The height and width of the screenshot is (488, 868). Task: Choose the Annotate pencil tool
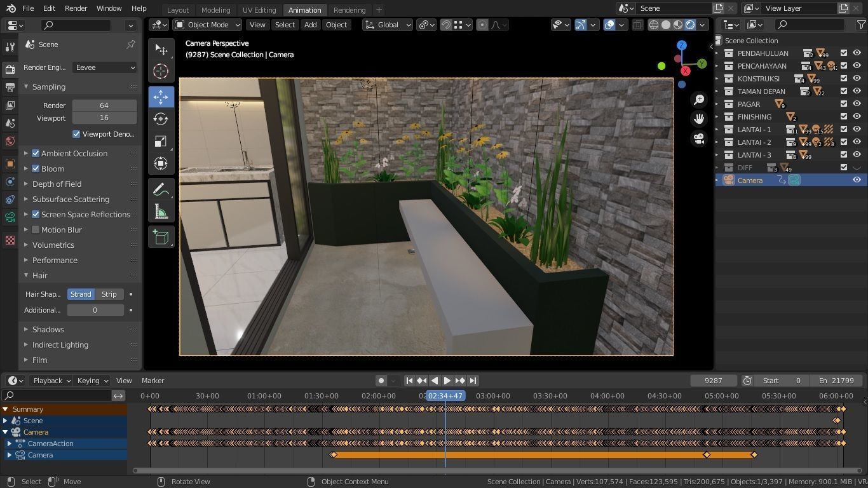(x=161, y=189)
